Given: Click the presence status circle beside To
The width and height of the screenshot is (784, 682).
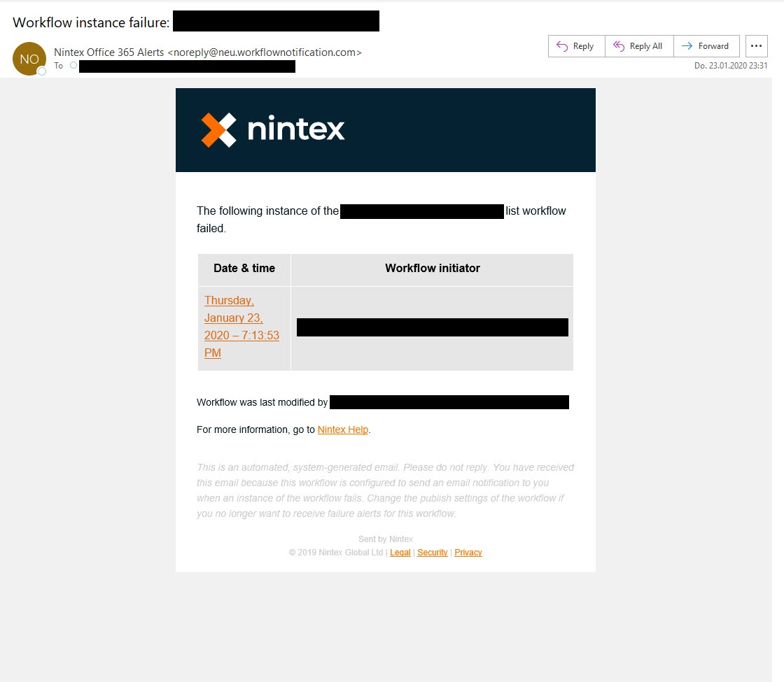Looking at the screenshot, I should 73,66.
